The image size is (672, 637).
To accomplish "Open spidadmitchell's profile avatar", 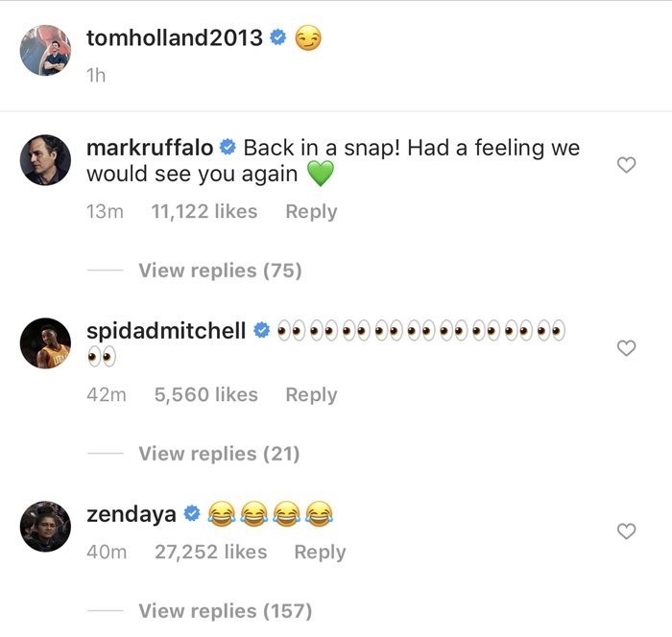I will [45, 343].
